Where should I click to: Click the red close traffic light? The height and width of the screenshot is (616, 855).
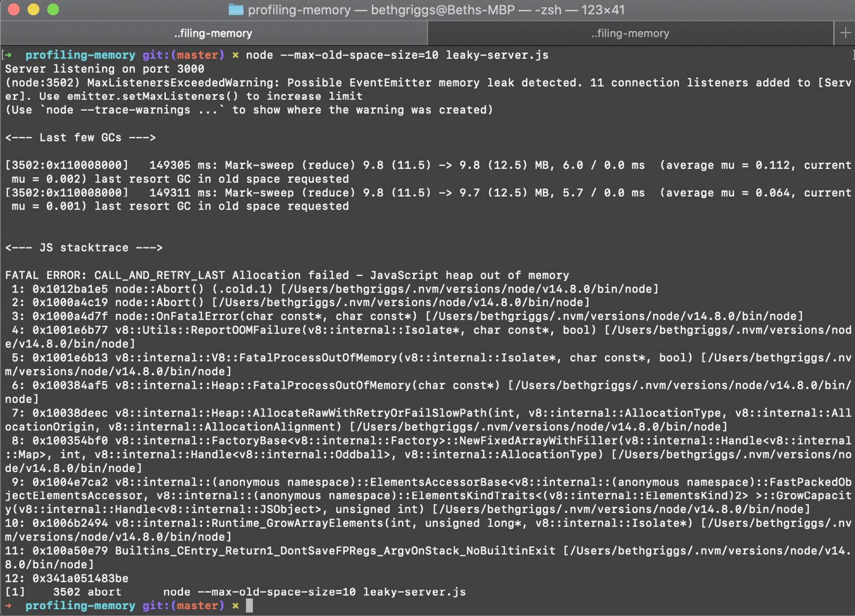(13, 9)
